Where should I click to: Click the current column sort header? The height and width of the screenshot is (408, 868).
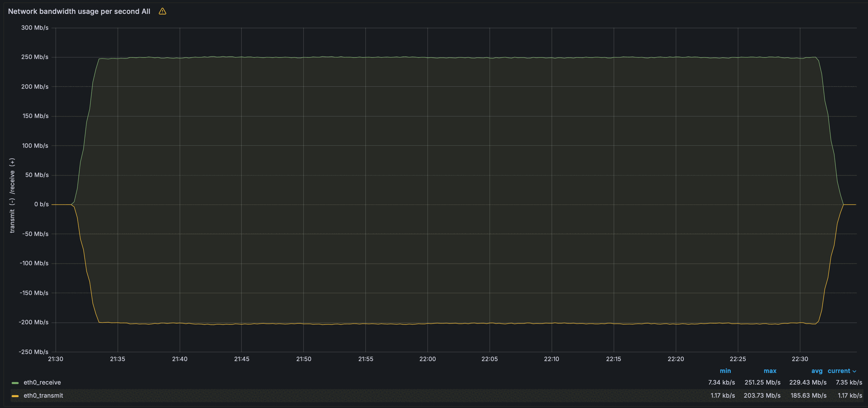[x=839, y=371]
